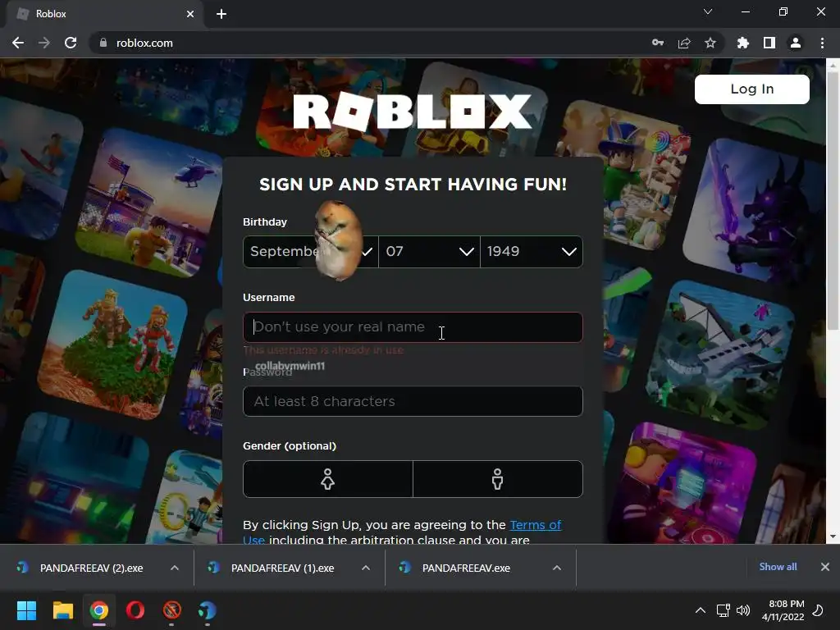Image resolution: width=840 pixels, height=630 pixels.
Task: Open the birthday year dropdown showing 1949
Action: (x=532, y=252)
